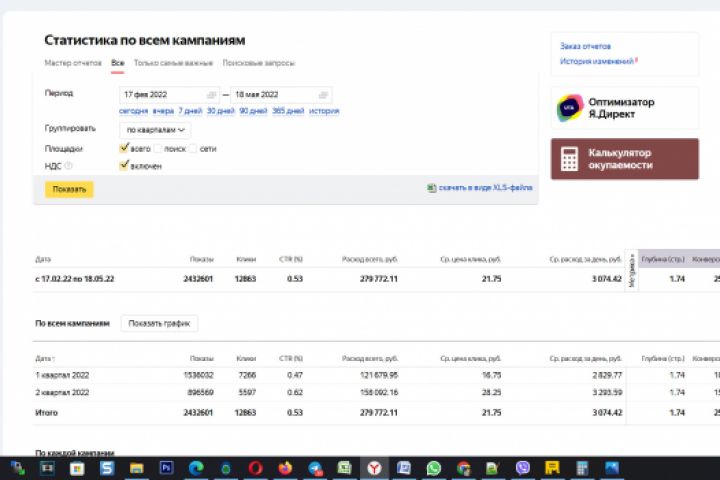Open WhatsApp from the taskbar
Viewport: 720px width, 480px height.
pos(433,468)
